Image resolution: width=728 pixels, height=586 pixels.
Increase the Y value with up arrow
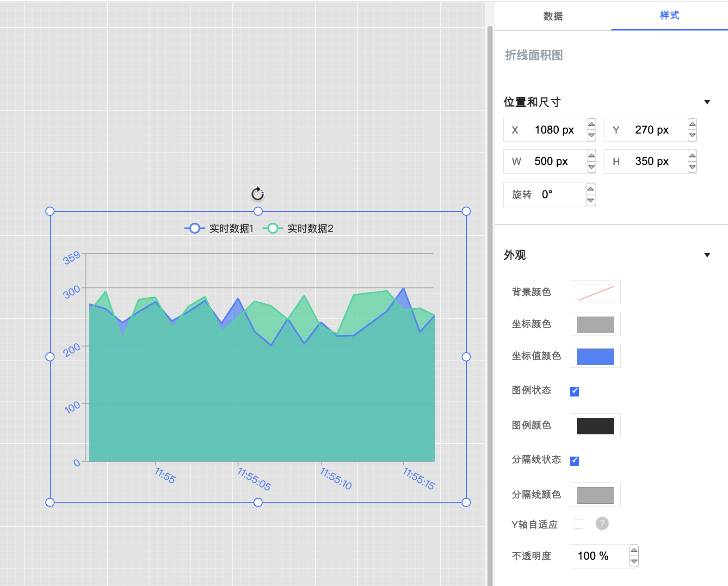692,124
